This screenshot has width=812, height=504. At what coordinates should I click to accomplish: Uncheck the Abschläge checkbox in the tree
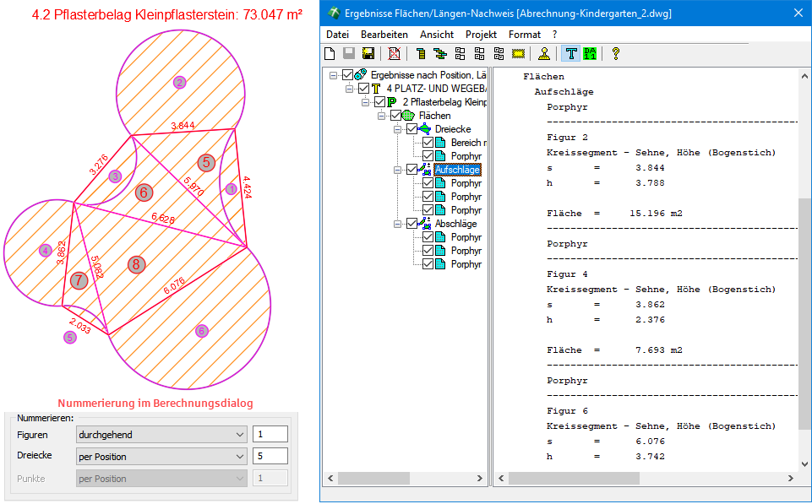pyautogui.click(x=412, y=224)
